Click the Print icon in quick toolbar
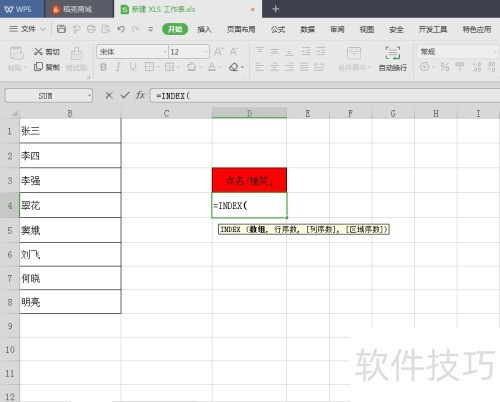 point(91,29)
